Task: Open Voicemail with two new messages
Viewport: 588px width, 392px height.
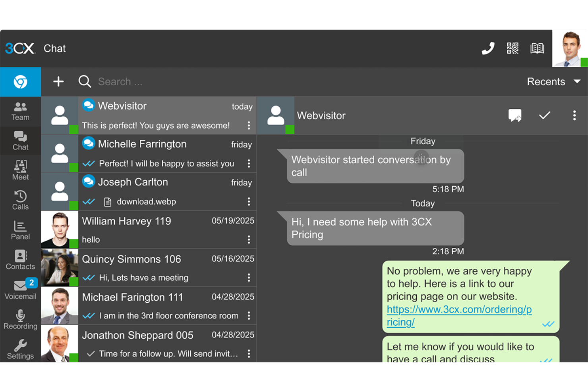Action: 20,289
